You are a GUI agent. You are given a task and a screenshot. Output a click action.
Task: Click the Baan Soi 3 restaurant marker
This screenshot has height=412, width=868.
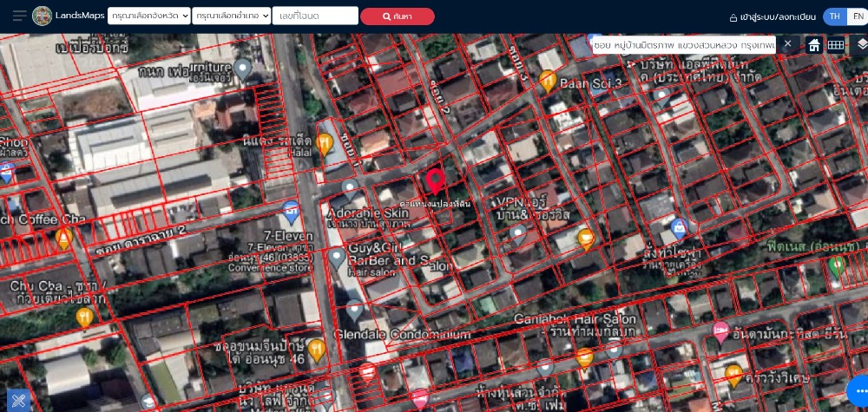[548, 81]
